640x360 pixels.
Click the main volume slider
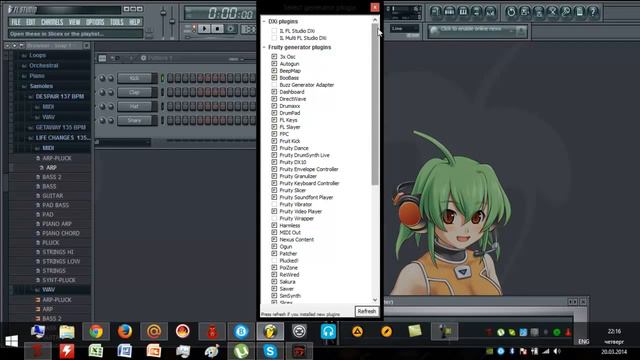point(163,22)
